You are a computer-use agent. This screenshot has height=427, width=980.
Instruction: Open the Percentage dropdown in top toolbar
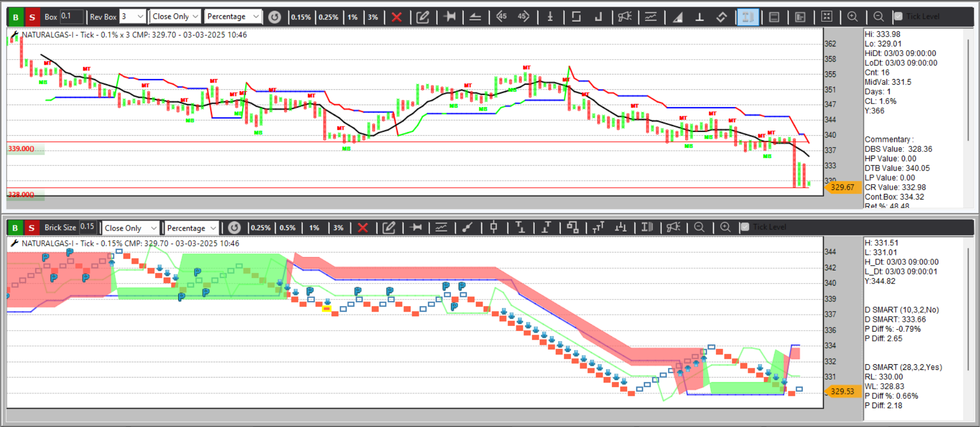(233, 16)
